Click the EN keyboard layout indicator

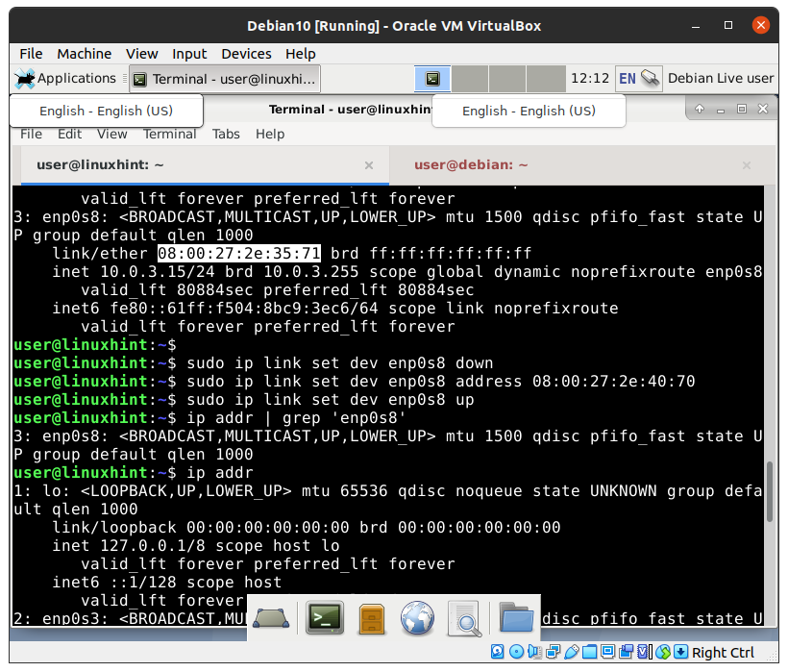(x=627, y=78)
